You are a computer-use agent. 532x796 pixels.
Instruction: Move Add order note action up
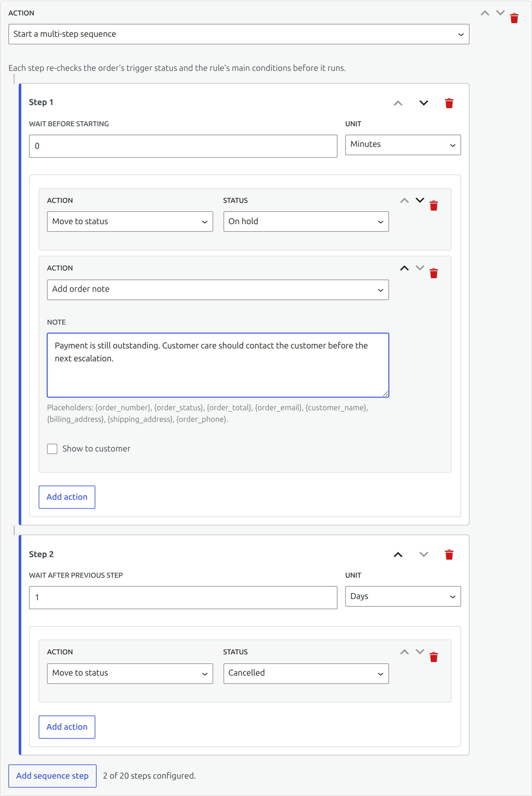(404, 268)
